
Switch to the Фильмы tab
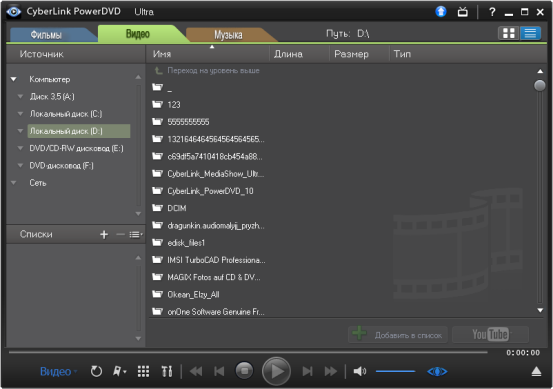click(x=47, y=35)
